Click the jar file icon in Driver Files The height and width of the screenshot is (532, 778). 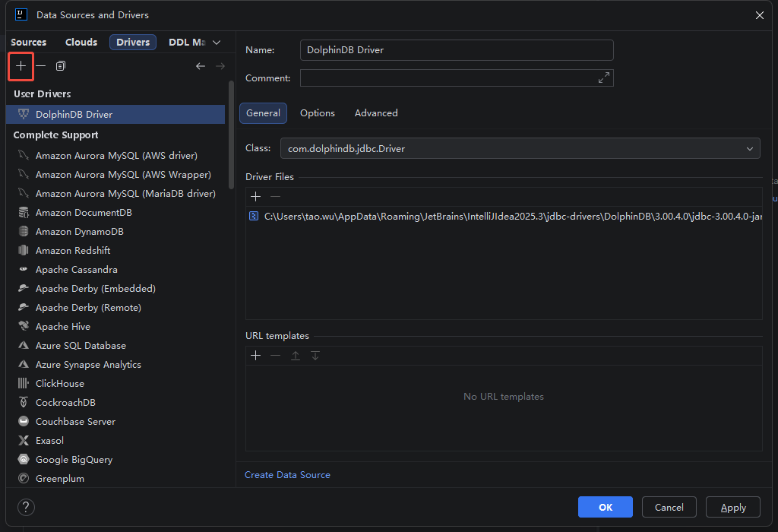254,216
